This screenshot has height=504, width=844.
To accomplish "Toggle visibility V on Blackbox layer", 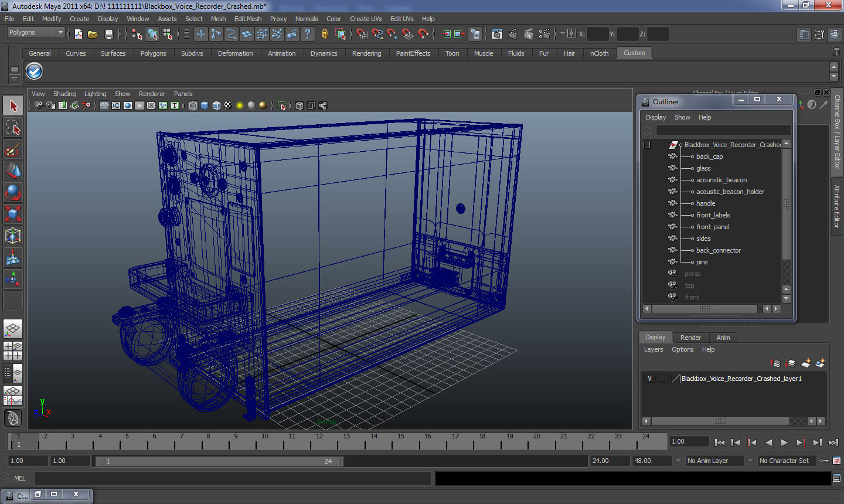I will coord(649,379).
